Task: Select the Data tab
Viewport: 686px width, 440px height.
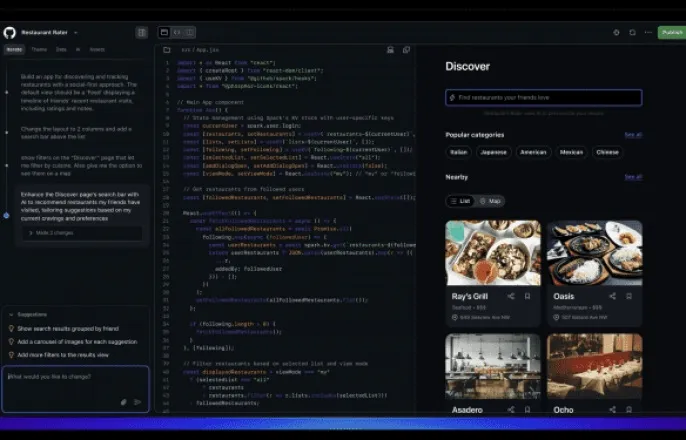Action: pos(61,49)
